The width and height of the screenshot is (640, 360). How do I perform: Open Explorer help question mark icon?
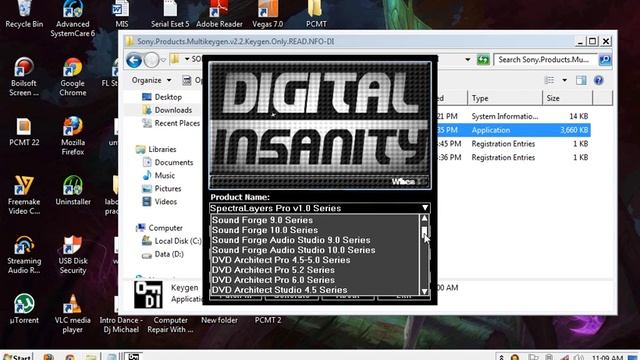(x=598, y=80)
